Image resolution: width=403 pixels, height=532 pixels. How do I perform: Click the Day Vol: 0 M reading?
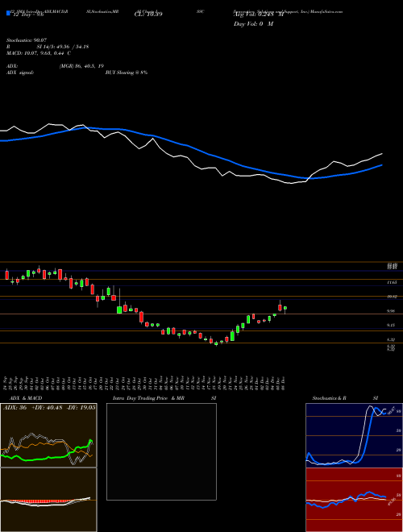pyautogui.click(x=253, y=23)
